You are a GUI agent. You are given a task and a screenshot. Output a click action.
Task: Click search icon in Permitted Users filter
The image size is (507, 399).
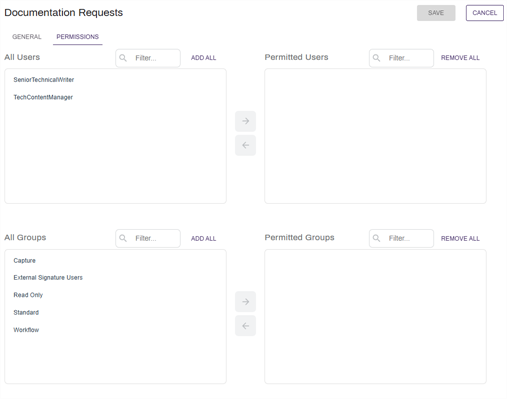(x=376, y=58)
